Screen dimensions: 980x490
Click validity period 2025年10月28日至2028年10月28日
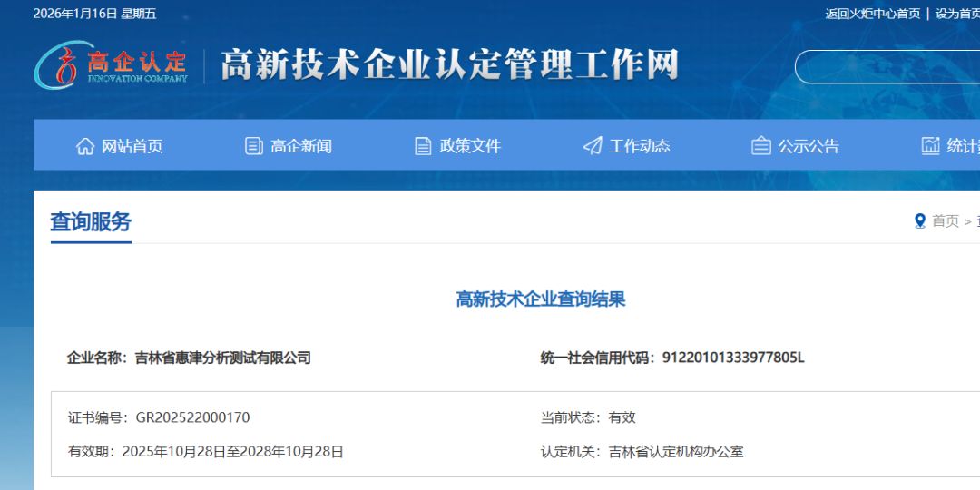pos(233,452)
